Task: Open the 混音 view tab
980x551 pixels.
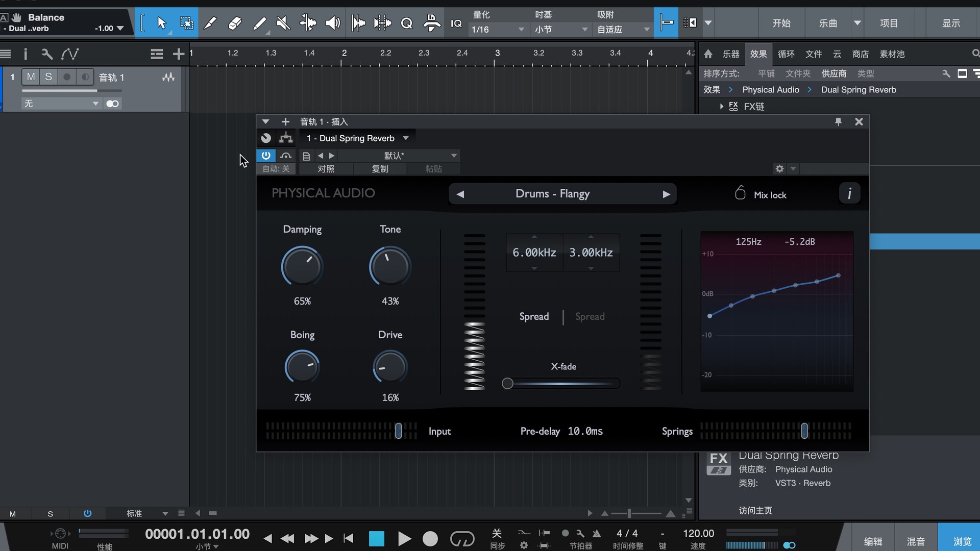Action: (916, 541)
